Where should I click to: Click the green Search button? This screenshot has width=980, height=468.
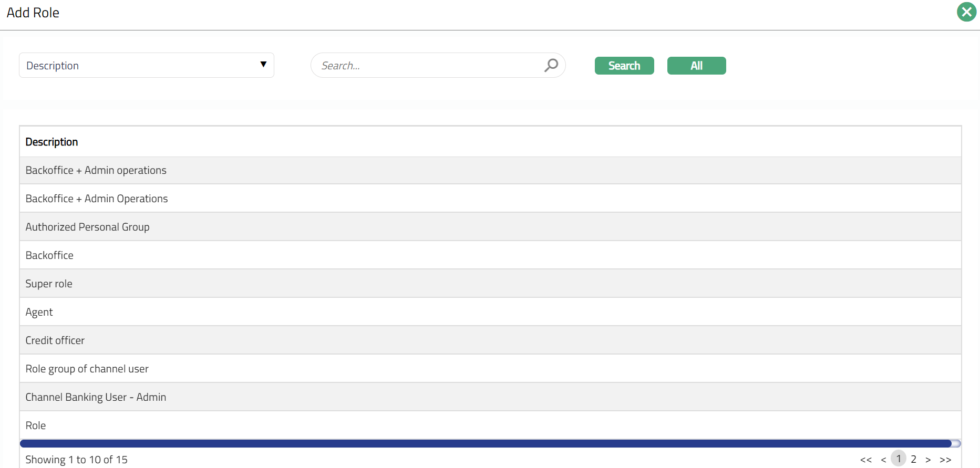click(624, 66)
